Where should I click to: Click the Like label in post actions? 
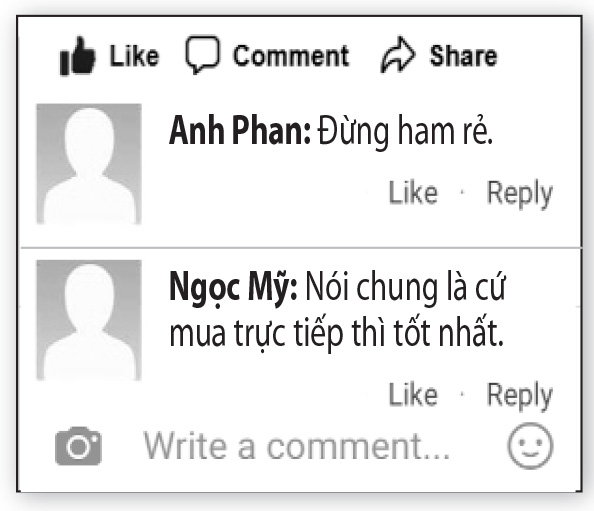(134, 56)
